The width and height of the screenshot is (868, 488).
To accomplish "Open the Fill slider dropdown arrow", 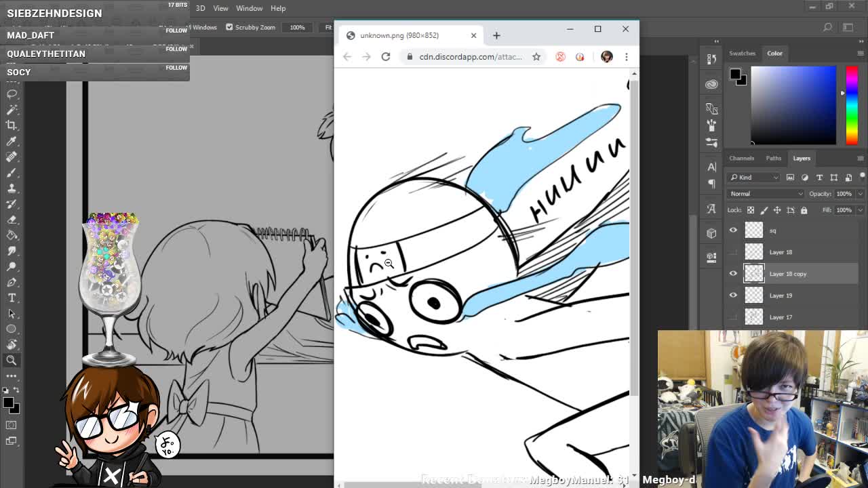I will (x=860, y=210).
